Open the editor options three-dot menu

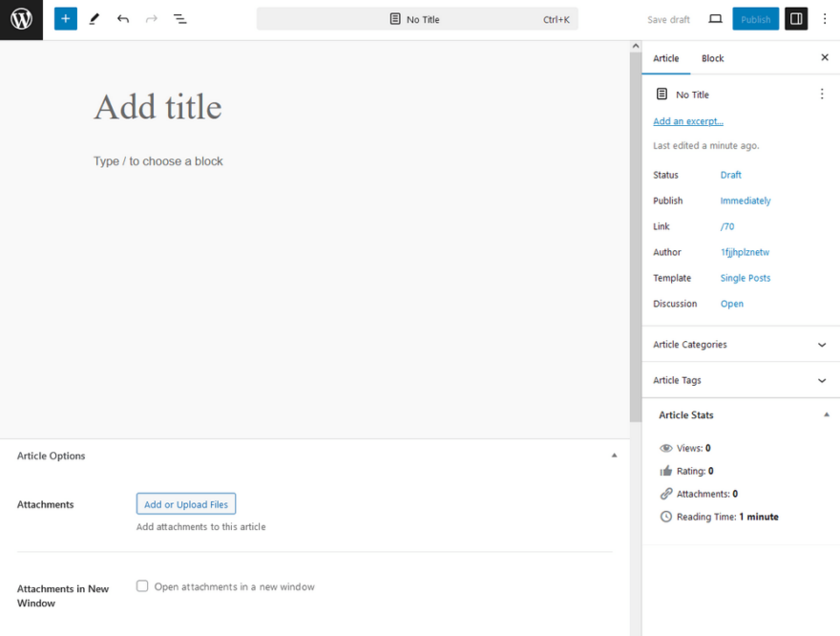(825, 18)
